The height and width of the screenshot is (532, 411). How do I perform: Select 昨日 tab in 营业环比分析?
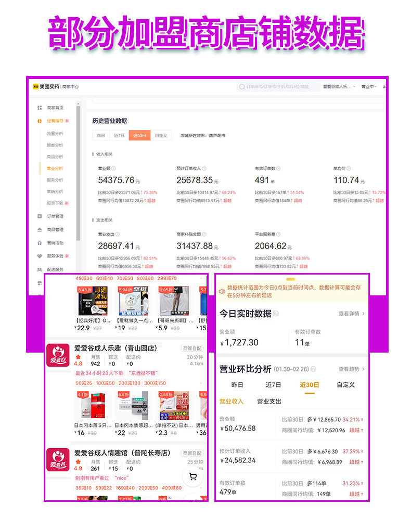pos(237,385)
